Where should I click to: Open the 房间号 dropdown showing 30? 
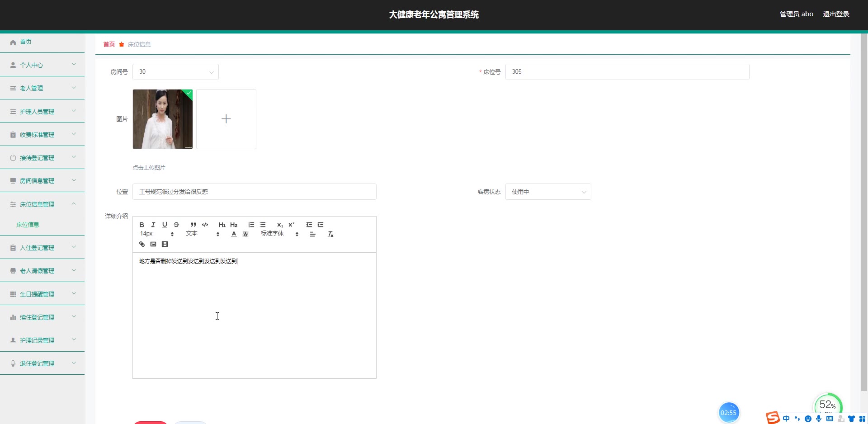point(175,72)
